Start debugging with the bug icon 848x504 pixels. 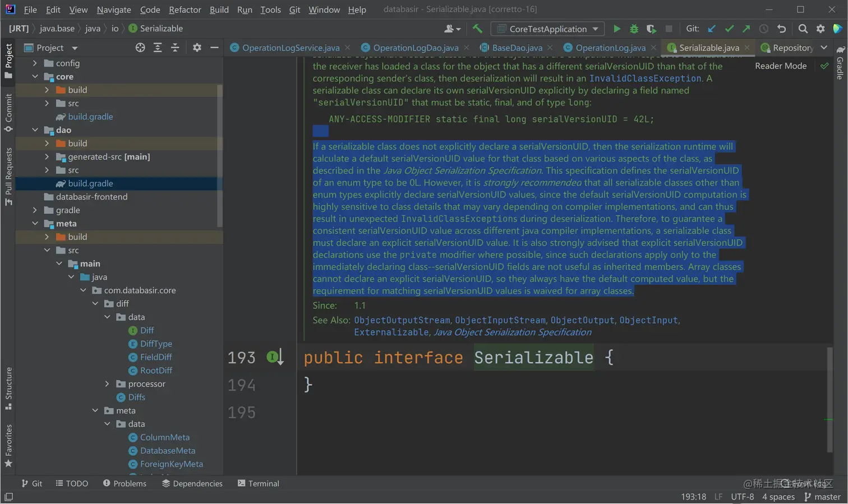(634, 29)
